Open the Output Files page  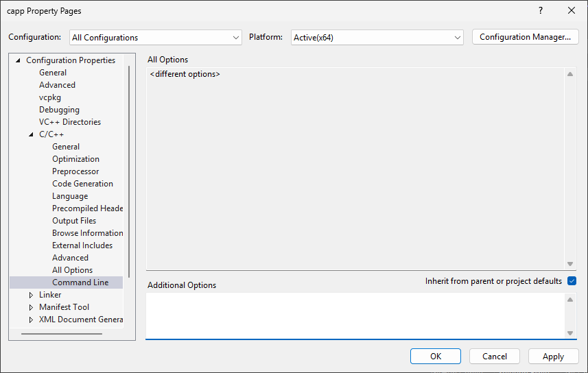coord(74,221)
